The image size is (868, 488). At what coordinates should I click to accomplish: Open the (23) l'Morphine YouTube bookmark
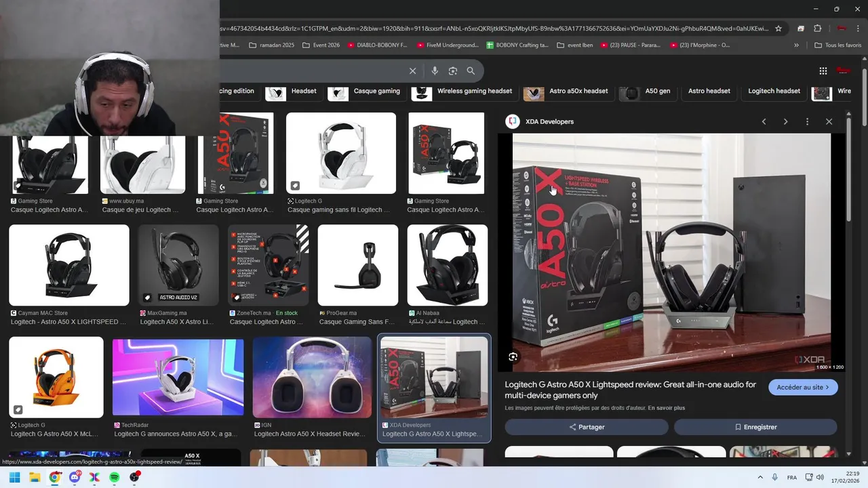pyautogui.click(x=700, y=45)
